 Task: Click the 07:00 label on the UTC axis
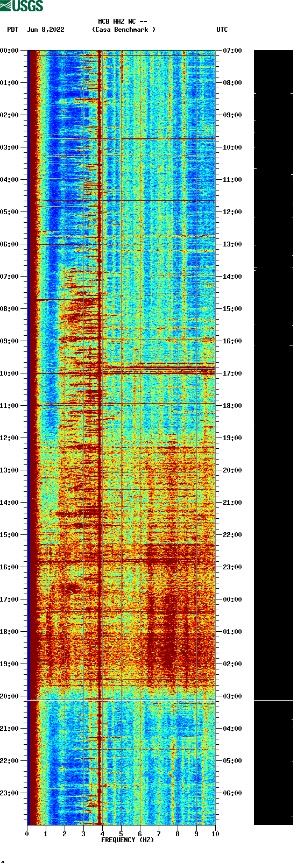232,51
